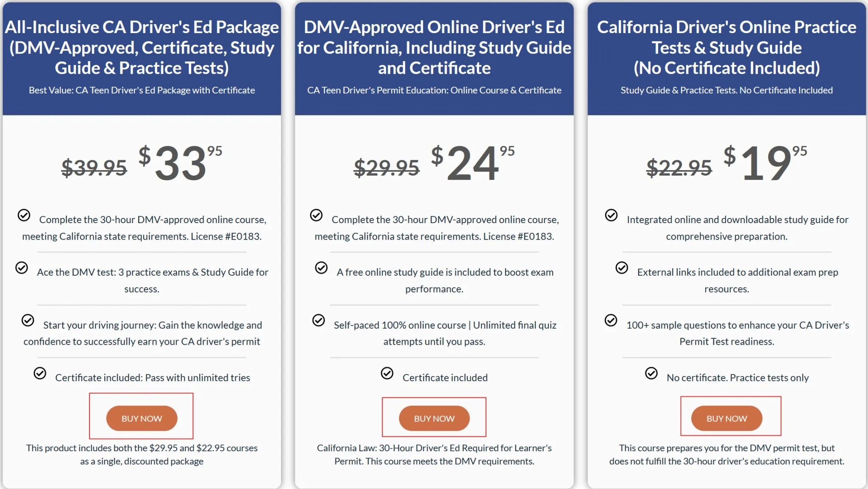Click checkmark icon beside '100+ sample questions'
Screen dimensions: 868x489
click(611, 320)
